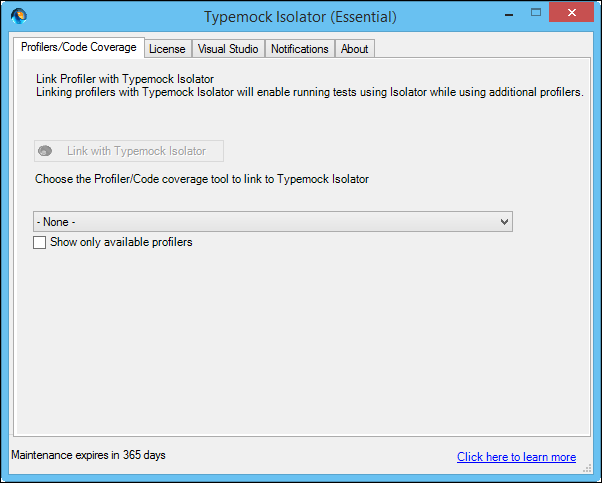The height and width of the screenshot is (483, 602).
Task: Click the grey icon on Link button
Action: coord(45,151)
